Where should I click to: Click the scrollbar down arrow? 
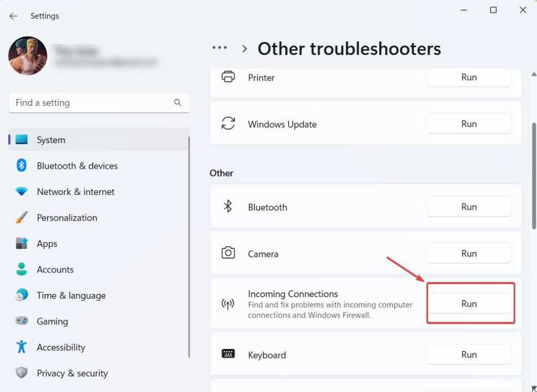tap(533, 388)
